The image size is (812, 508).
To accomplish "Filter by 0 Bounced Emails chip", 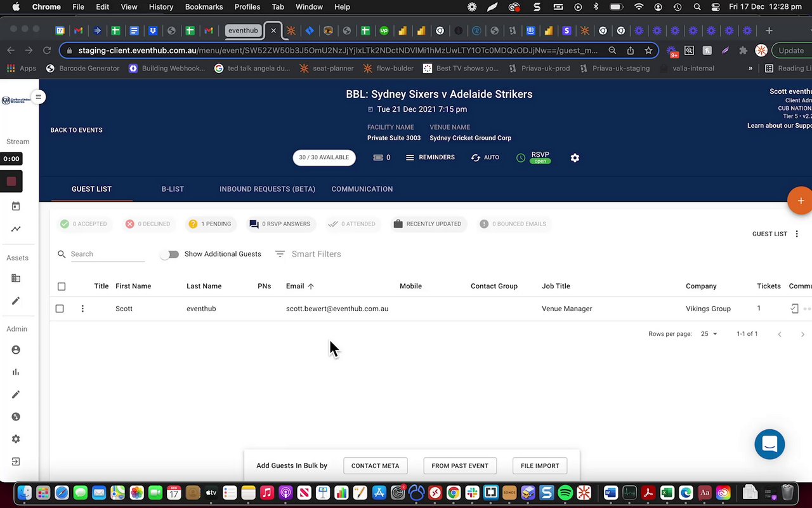I will 513,224.
